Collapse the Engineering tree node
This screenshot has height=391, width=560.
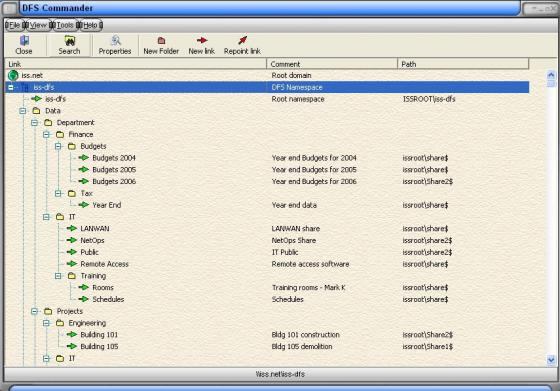click(x=46, y=323)
